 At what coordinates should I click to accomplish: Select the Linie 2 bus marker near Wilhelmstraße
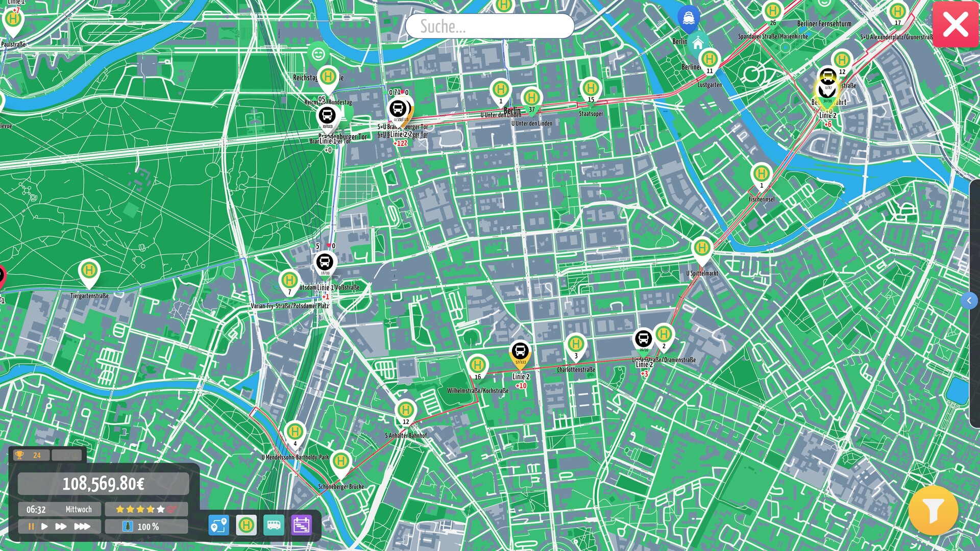[x=520, y=352]
